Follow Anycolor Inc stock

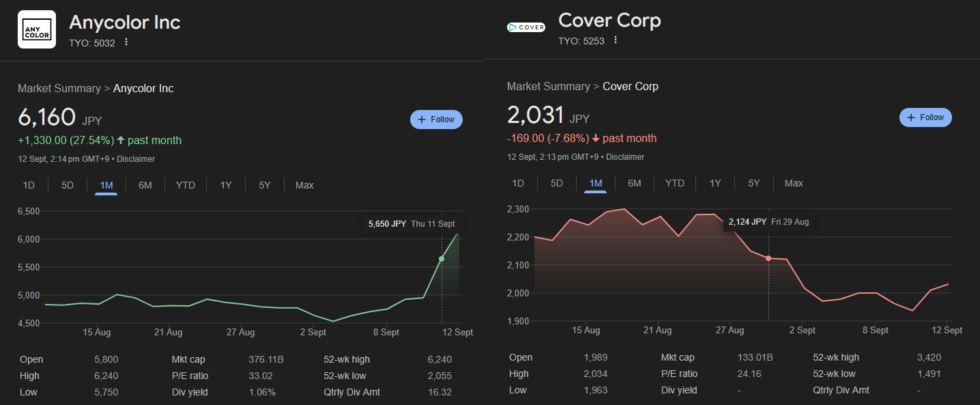tap(436, 120)
